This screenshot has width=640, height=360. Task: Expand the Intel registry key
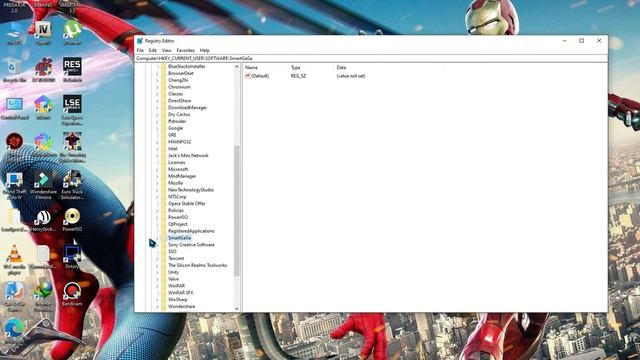(x=157, y=149)
